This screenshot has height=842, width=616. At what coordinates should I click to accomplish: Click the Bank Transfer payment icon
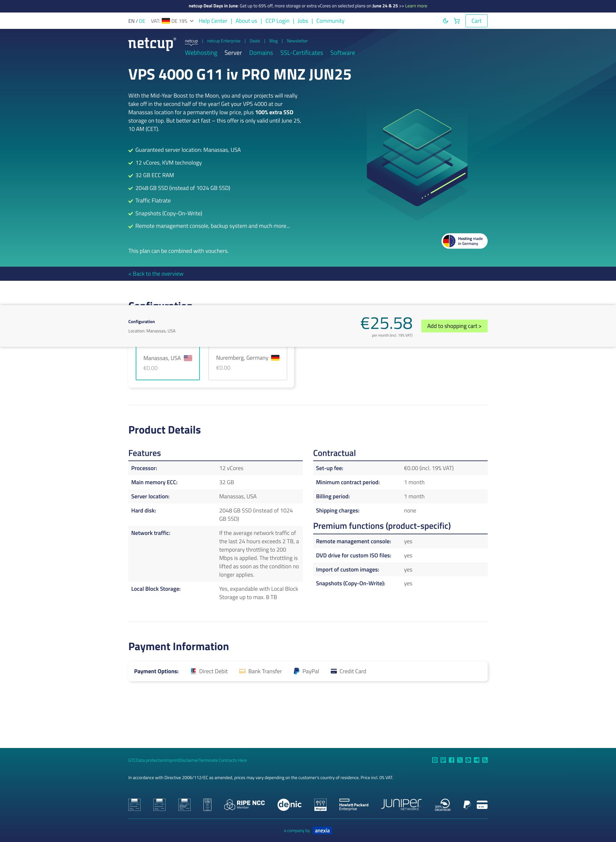(x=242, y=671)
